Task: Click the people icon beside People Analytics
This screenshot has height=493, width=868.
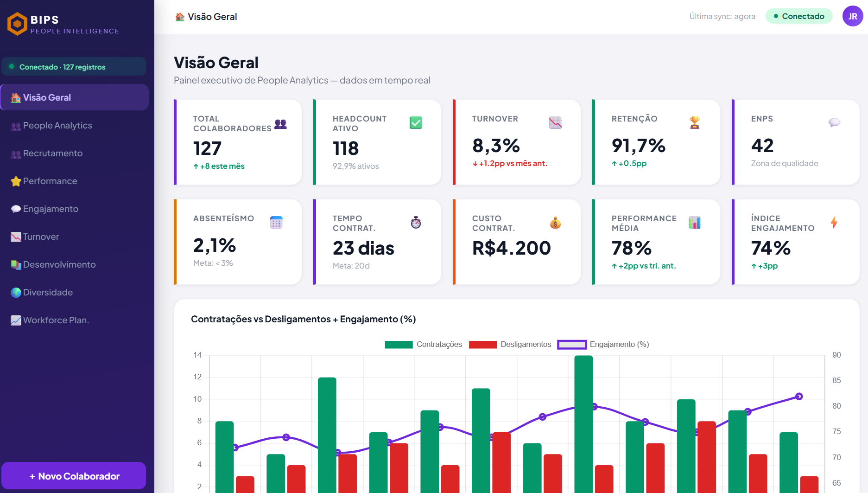Action: coord(16,126)
